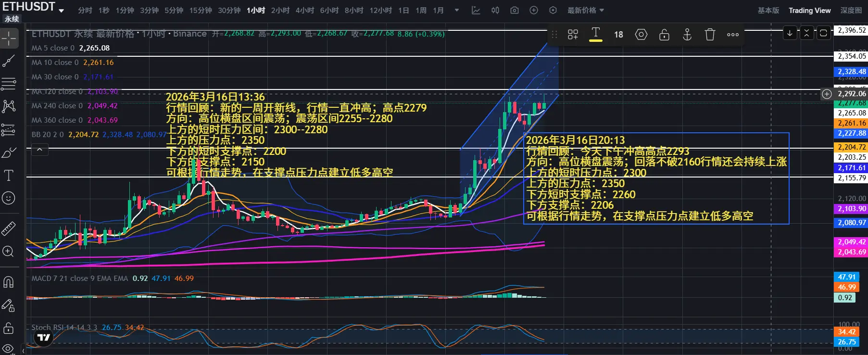Click the plus icon beside 2,292.06 price
The image size is (868, 355).
tap(827, 94)
